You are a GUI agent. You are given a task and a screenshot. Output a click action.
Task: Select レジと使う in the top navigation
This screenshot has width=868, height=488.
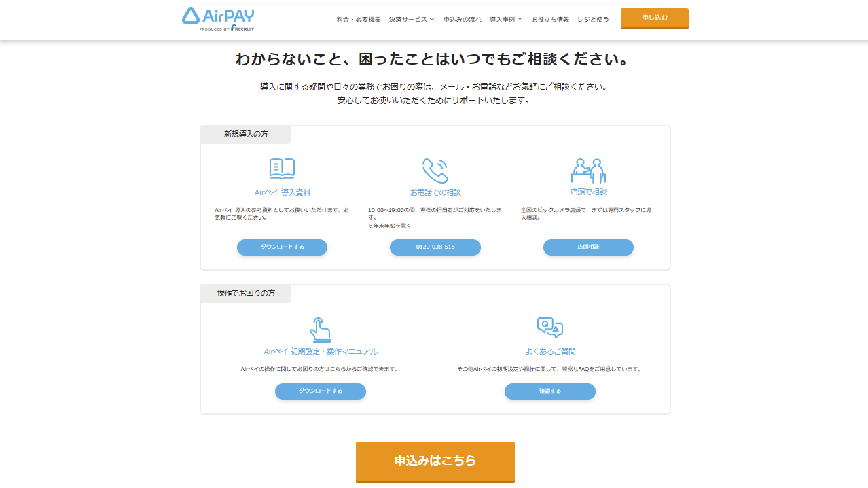coord(593,19)
